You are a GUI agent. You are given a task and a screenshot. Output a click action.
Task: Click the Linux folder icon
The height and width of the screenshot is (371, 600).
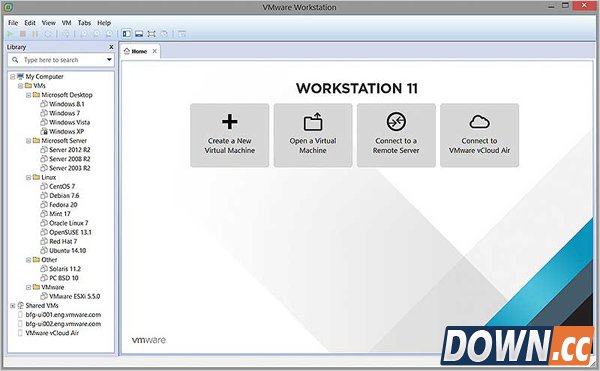point(36,177)
